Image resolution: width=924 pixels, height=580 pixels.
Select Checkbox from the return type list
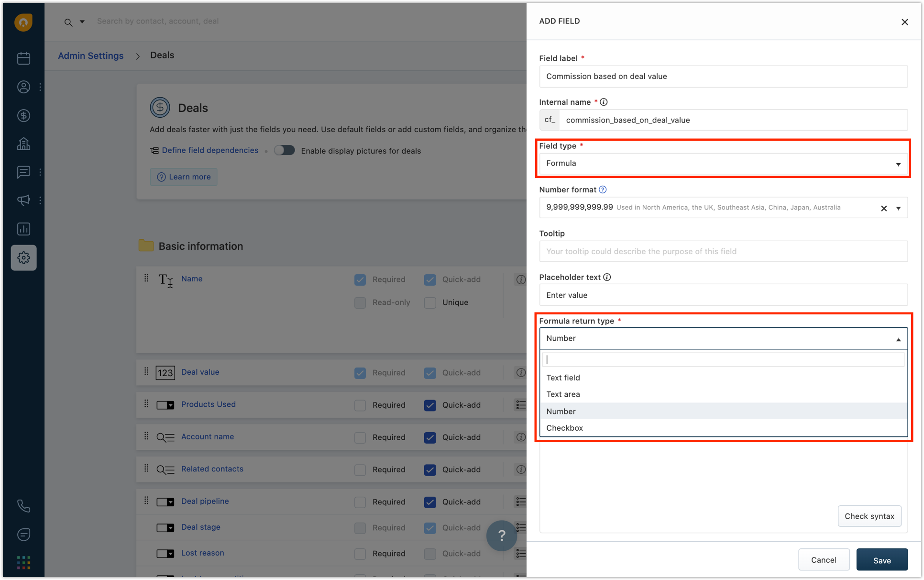(x=564, y=428)
